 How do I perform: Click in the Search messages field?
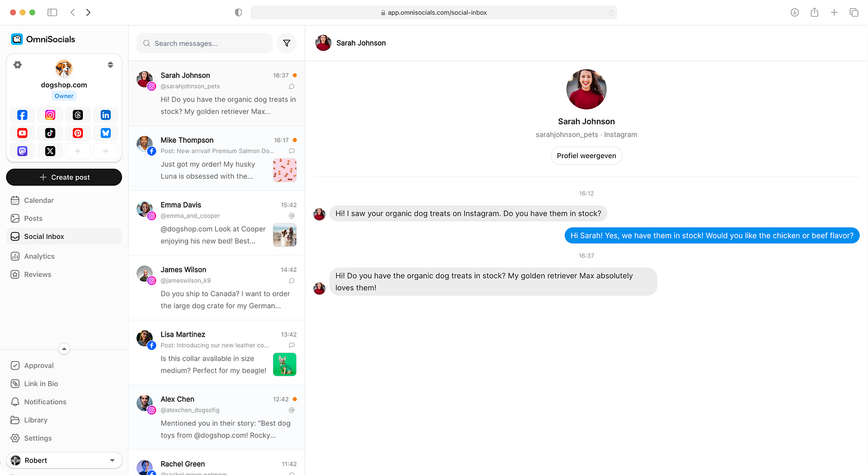pos(204,43)
